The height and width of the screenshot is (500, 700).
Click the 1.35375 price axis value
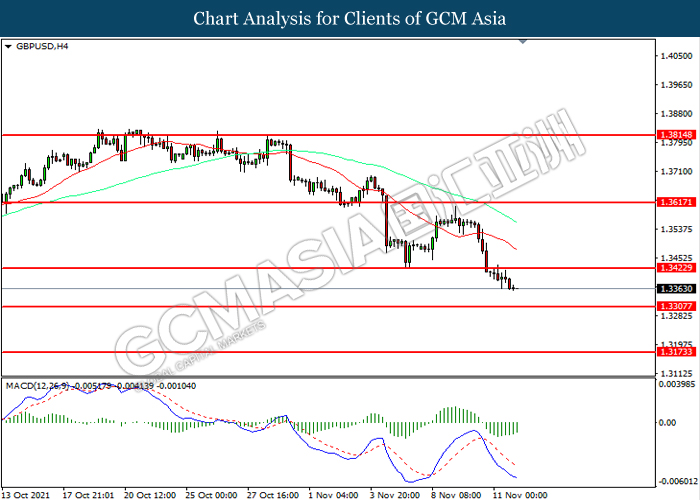(x=676, y=229)
